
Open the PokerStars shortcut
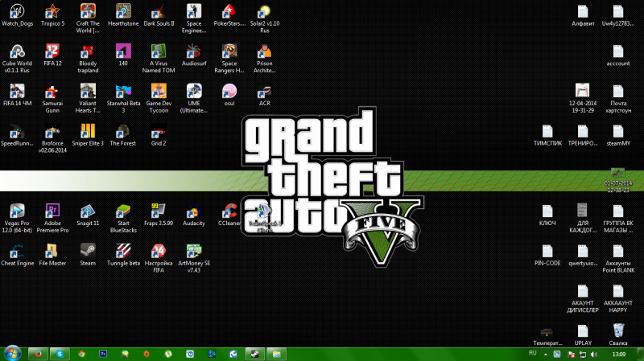[229, 14]
